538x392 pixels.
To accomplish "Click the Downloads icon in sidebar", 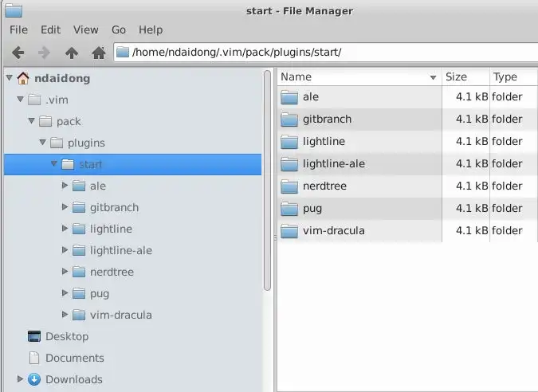I will tap(33, 379).
